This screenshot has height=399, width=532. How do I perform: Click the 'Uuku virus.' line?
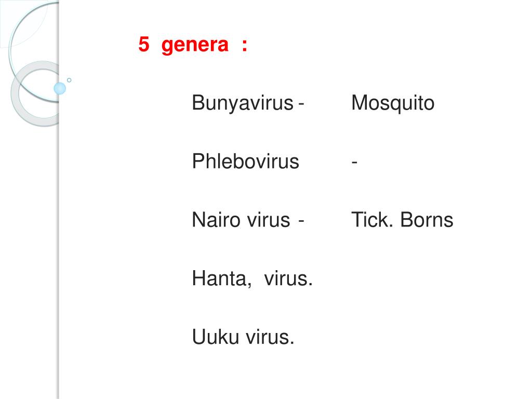coord(243,337)
